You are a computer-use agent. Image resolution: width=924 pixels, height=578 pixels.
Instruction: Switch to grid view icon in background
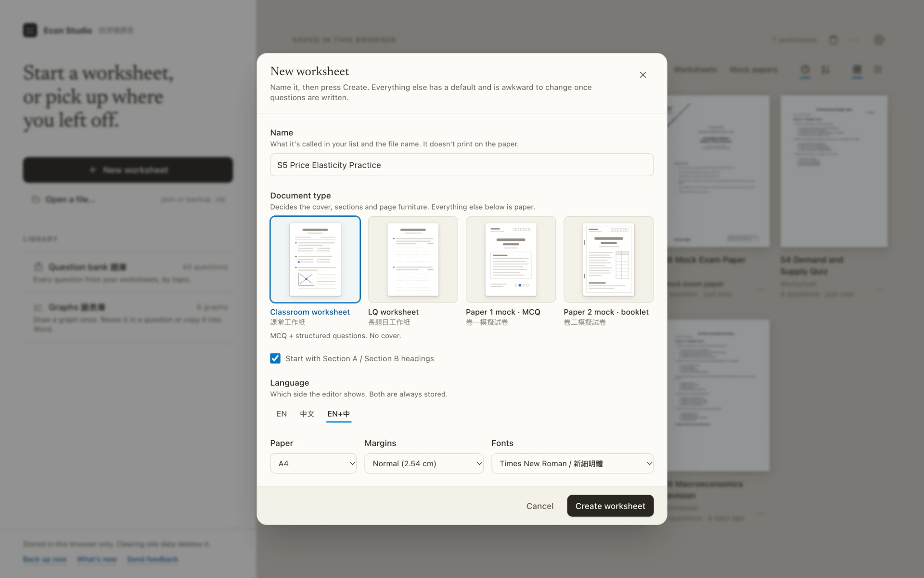[857, 70]
